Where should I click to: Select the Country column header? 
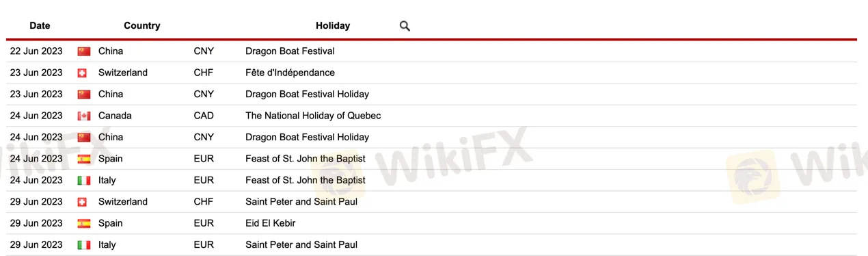pyautogui.click(x=142, y=25)
